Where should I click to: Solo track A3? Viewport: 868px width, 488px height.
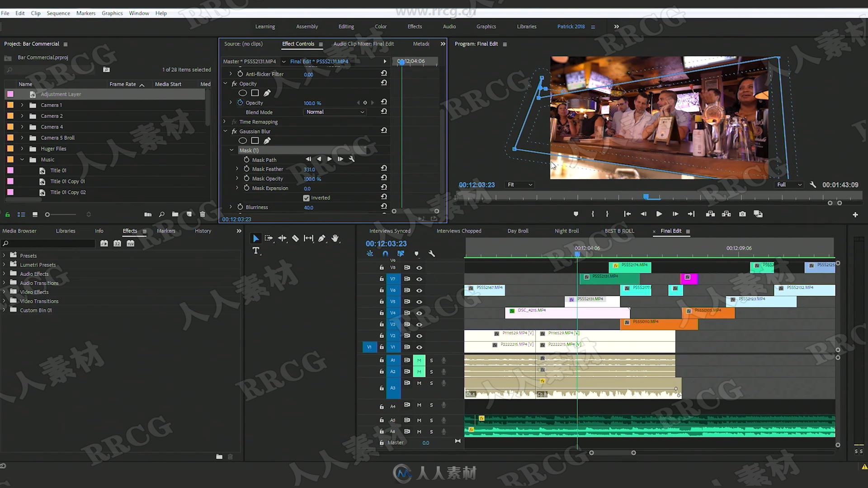pyautogui.click(x=431, y=383)
